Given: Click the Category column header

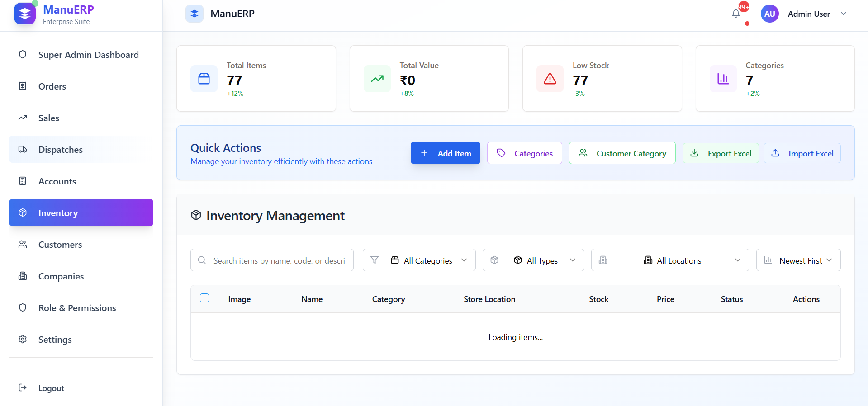Looking at the screenshot, I should tap(389, 299).
